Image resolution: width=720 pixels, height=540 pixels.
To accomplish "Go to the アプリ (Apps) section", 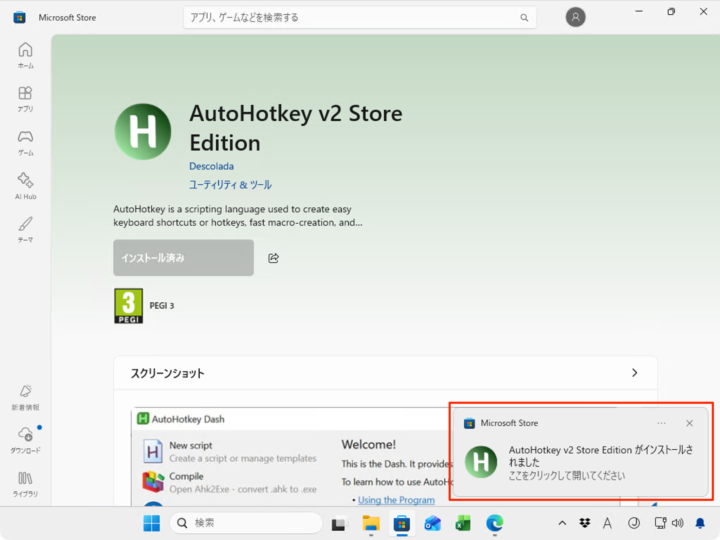I will pos(25,98).
